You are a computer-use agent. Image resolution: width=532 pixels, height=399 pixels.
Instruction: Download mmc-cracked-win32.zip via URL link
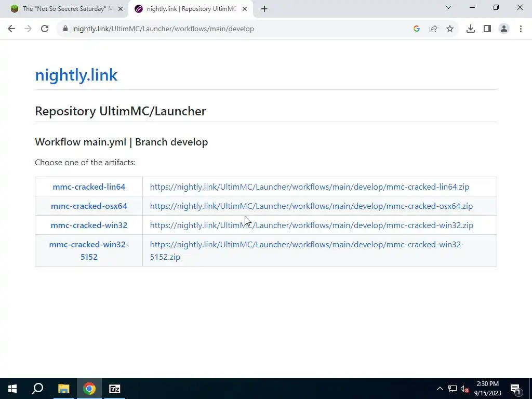point(312,225)
